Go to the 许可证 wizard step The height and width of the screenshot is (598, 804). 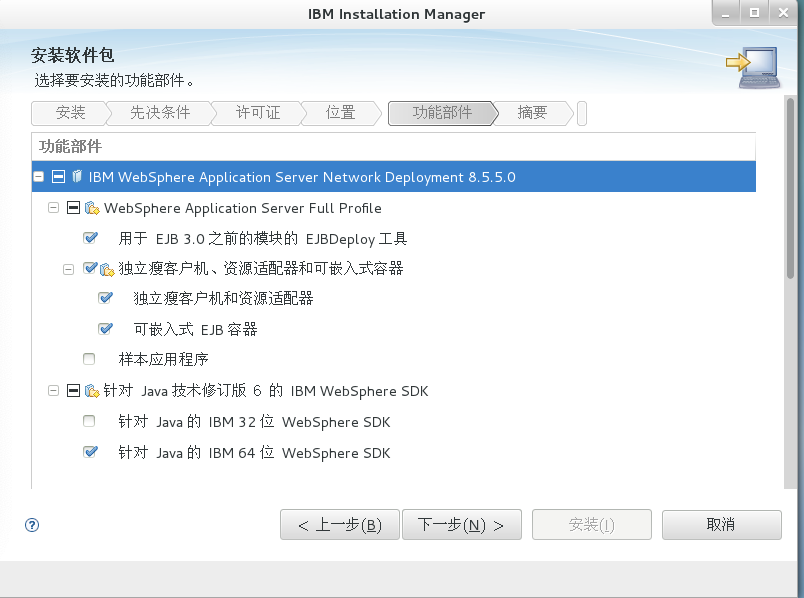click(258, 113)
